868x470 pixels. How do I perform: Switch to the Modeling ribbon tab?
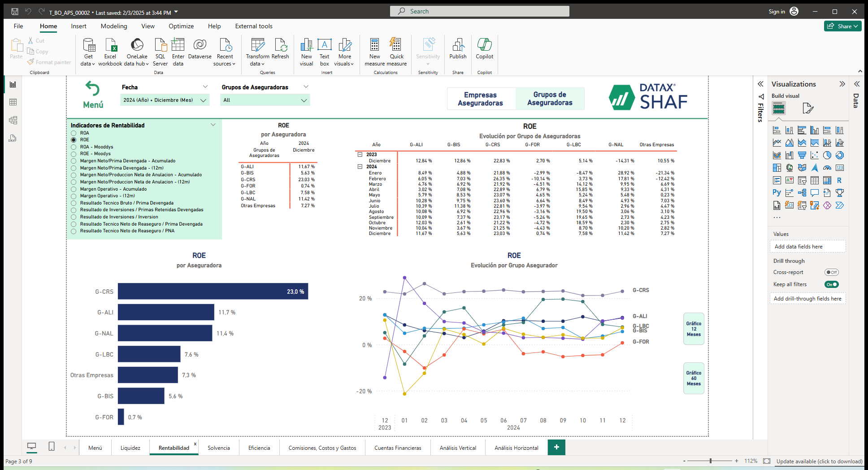113,26
